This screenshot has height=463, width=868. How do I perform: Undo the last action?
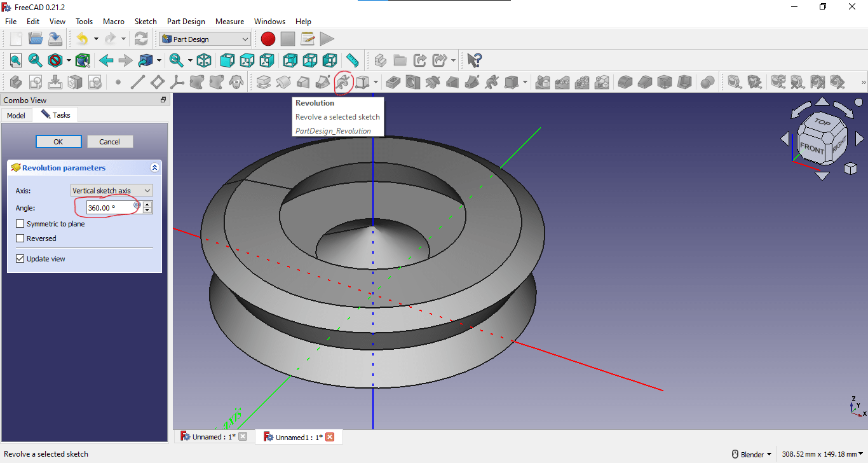click(x=82, y=39)
